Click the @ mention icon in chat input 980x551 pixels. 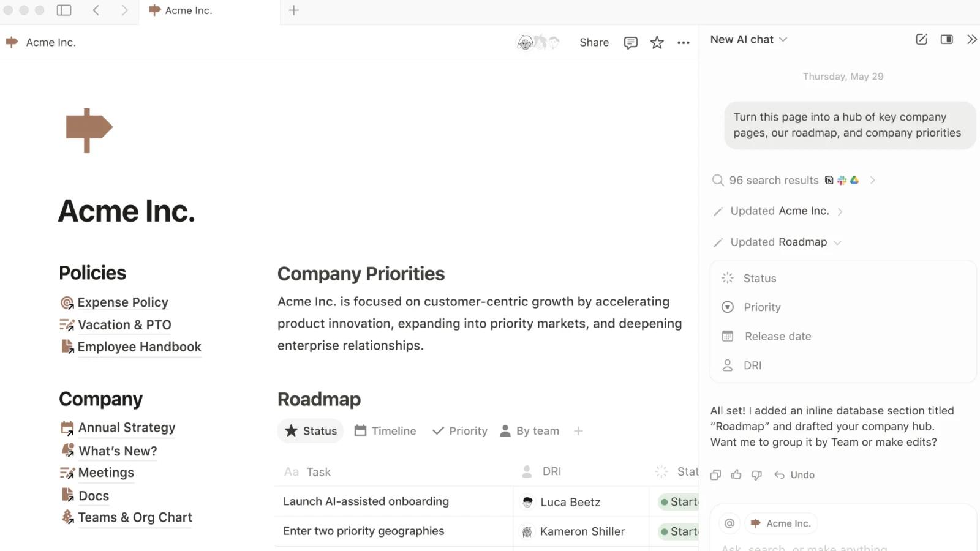(x=729, y=523)
